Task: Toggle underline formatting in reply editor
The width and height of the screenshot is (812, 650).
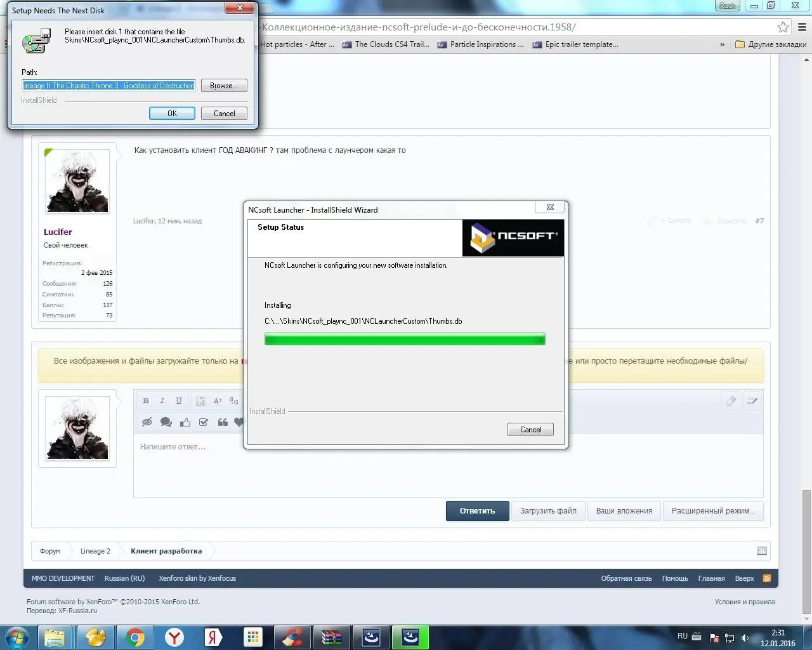Action: click(x=179, y=401)
